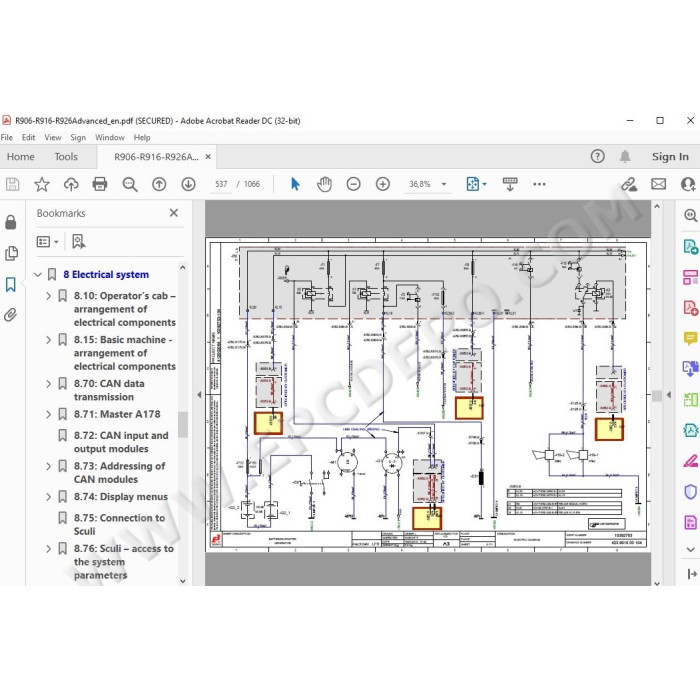Send file by email envelope icon

[658, 184]
